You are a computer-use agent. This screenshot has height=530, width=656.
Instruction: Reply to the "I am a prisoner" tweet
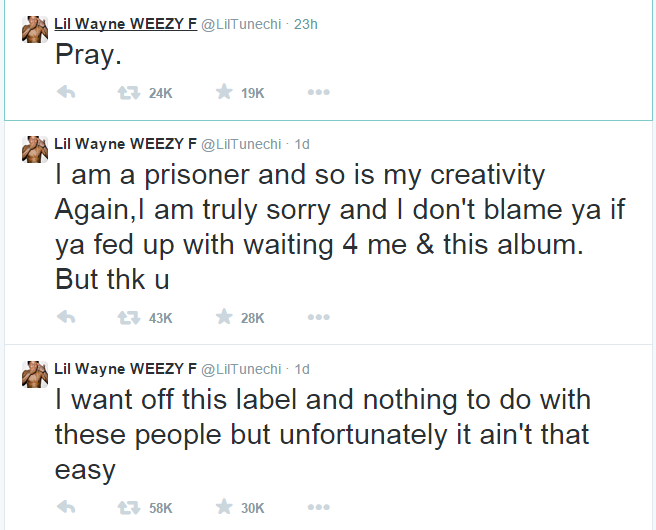click(67, 318)
